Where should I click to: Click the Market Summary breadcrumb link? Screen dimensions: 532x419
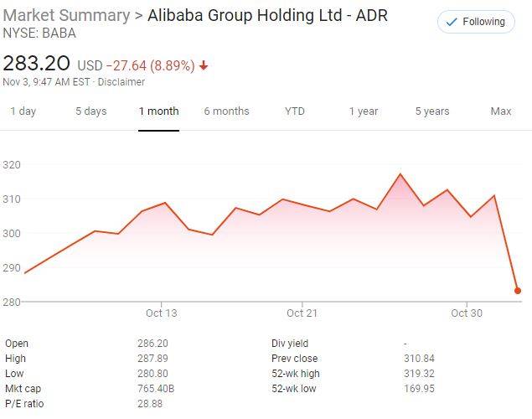66,16
